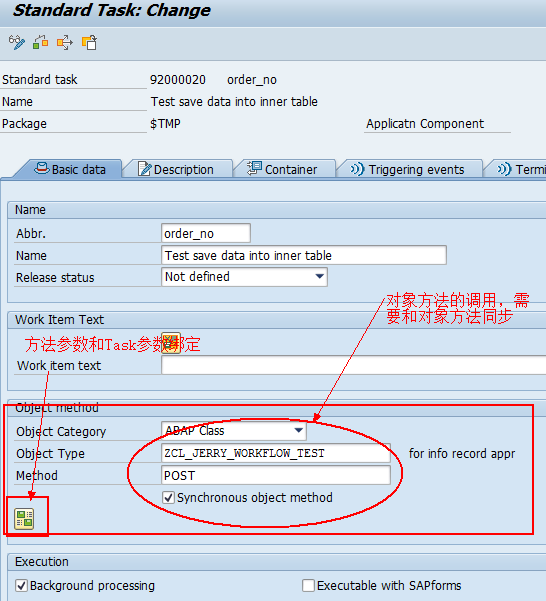Screen dimensions: 546x601
Task: Click the Name field 'Test save data into inner table'
Action: click(304, 255)
